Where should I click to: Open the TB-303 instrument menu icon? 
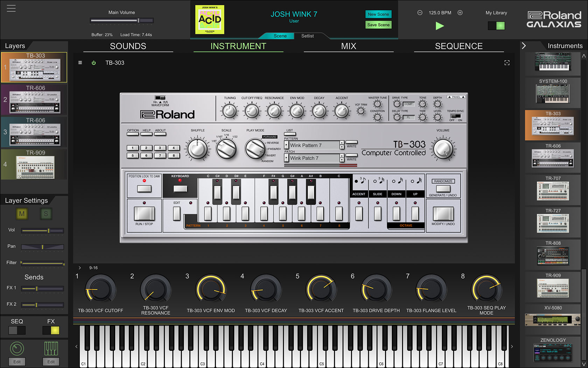(x=80, y=63)
